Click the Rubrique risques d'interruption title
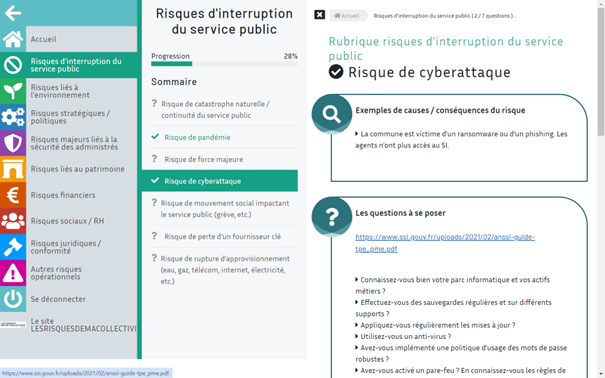The height and width of the screenshot is (378, 605). click(446, 48)
